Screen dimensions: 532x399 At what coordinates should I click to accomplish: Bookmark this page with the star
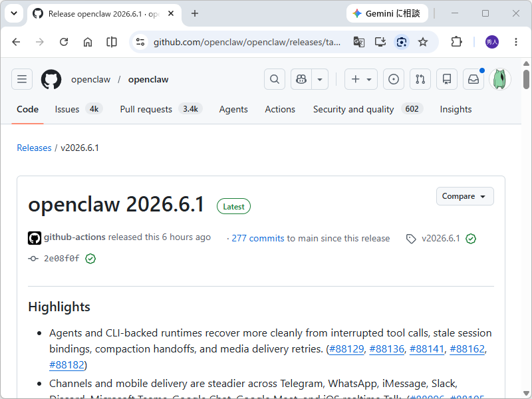(423, 42)
